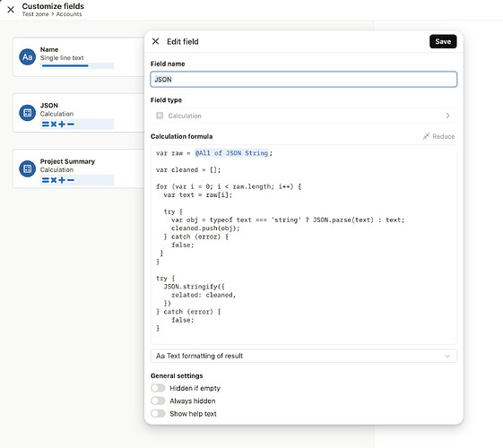The width and height of the screenshot is (503, 448).
Task: Click the Reduce formula editor icon
Action: [x=426, y=136]
